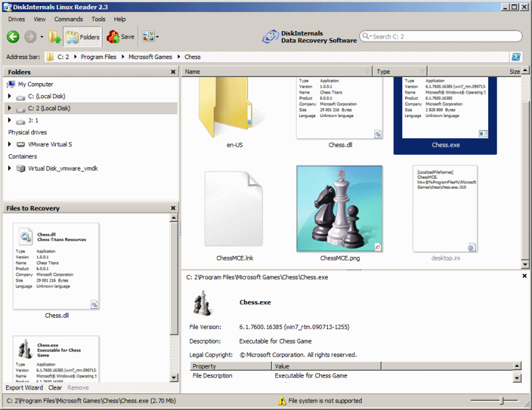Screen dimensions: 532x410
Task: Expand the VMware Virtual S node
Action: (9, 144)
